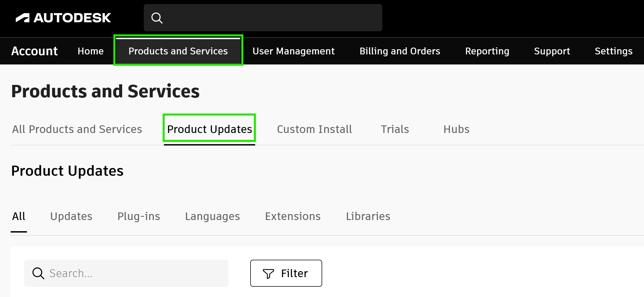
Task: Open Settings in the navigation bar
Action: click(x=613, y=51)
